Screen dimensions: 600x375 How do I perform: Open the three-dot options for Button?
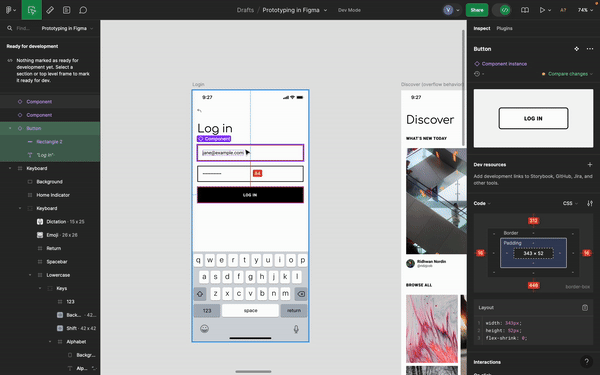tap(590, 49)
